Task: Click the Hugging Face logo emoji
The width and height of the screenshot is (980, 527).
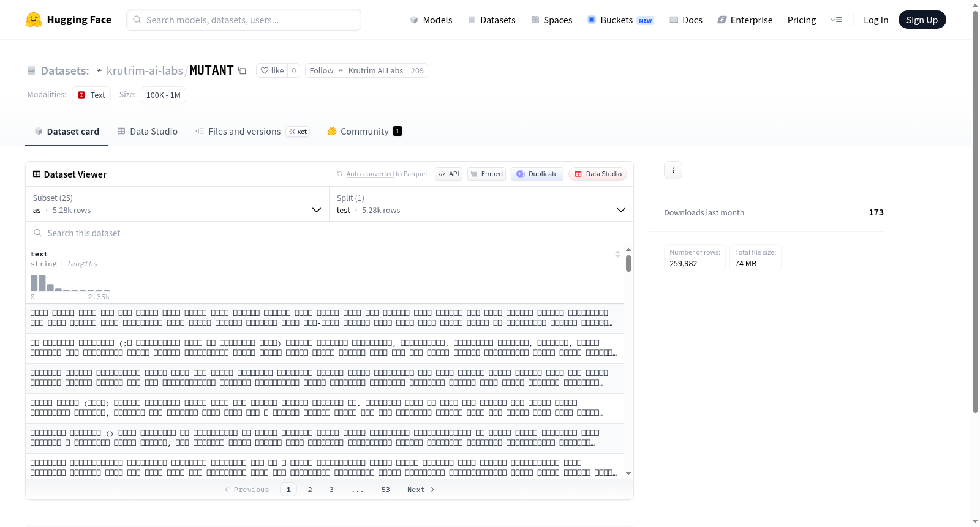Action: pos(34,20)
